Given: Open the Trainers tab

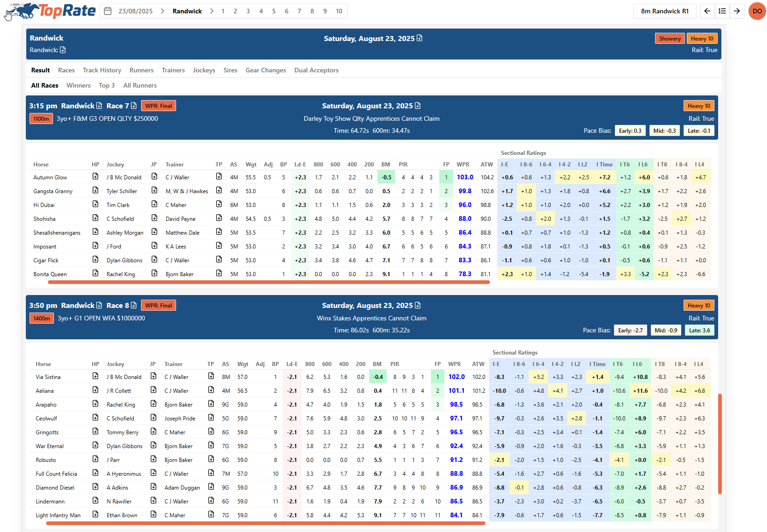Looking at the screenshot, I should coord(173,70).
